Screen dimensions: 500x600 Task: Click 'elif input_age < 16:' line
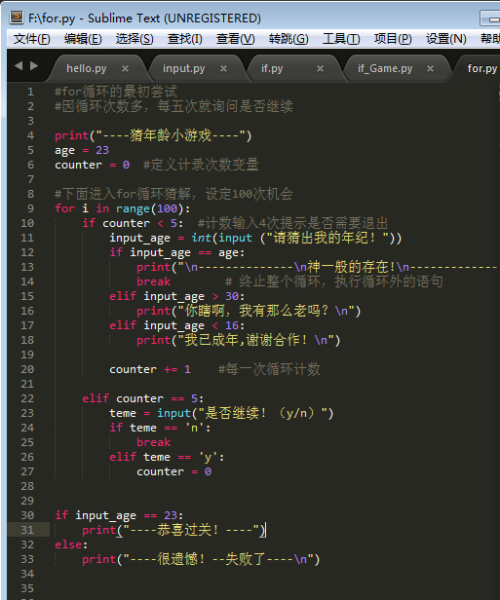pos(177,326)
